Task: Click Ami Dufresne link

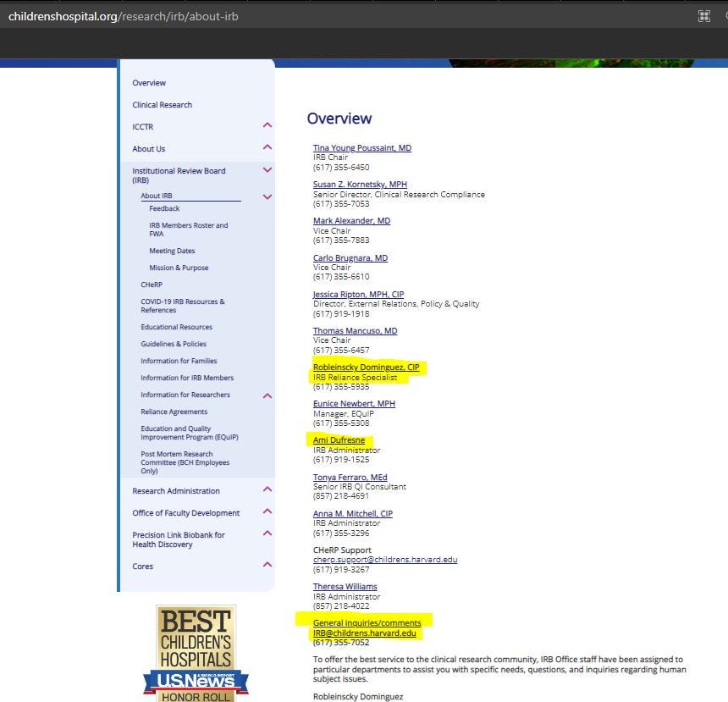Action: 339,440
